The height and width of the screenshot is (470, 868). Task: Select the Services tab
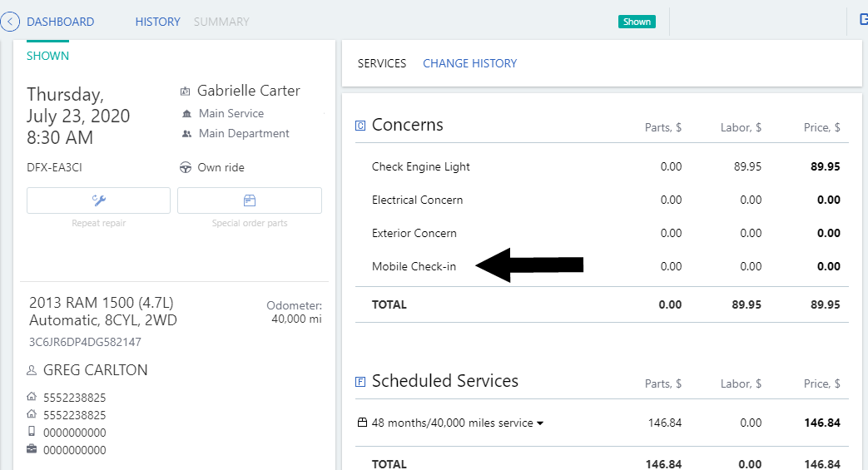[381, 63]
